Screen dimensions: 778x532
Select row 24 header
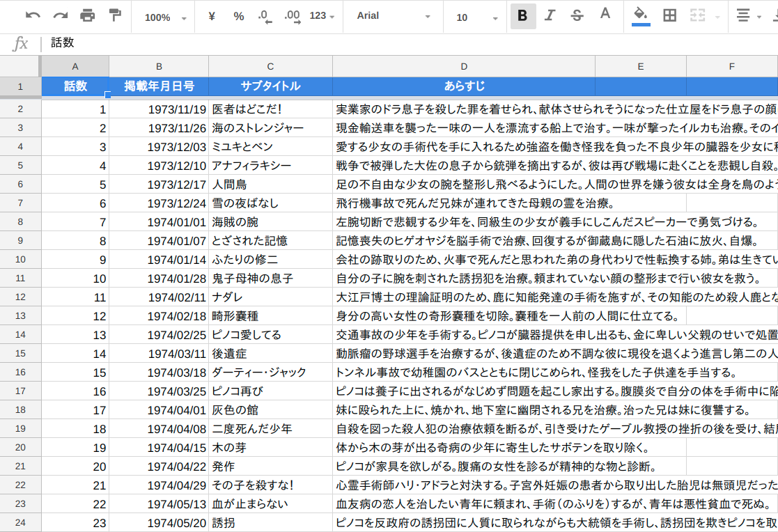[x=20, y=522]
